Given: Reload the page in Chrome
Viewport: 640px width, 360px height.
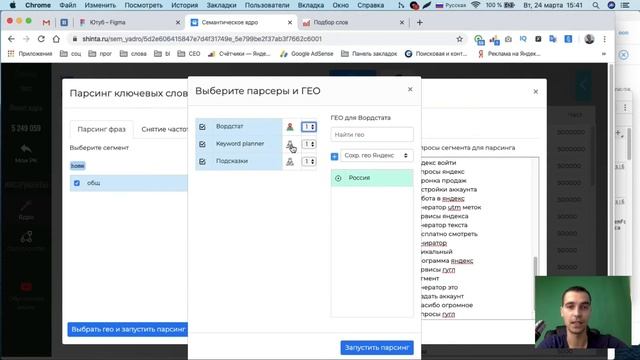Looking at the screenshot, I should [x=41, y=39].
